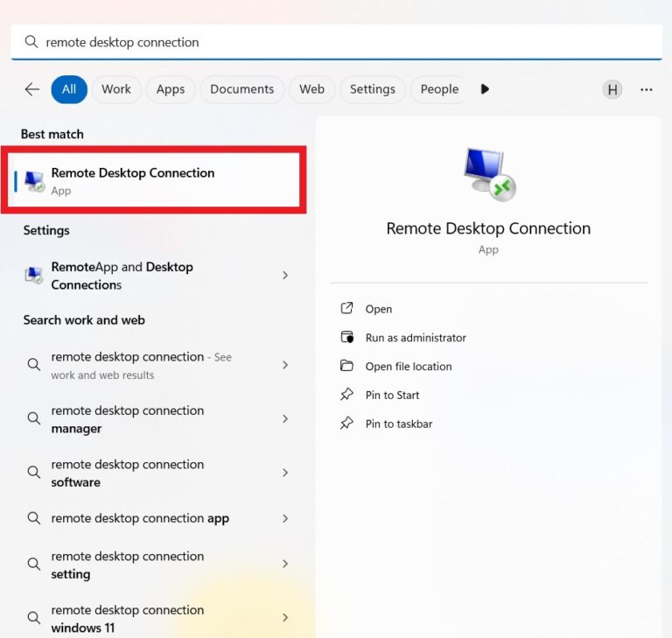Switch to the Apps filter tab
The height and width of the screenshot is (638, 672).
[x=171, y=89]
